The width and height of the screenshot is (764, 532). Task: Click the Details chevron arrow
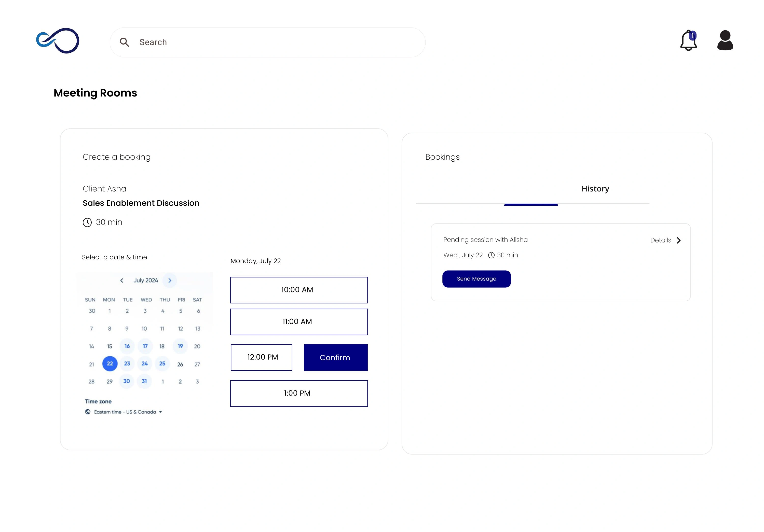click(x=678, y=240)
